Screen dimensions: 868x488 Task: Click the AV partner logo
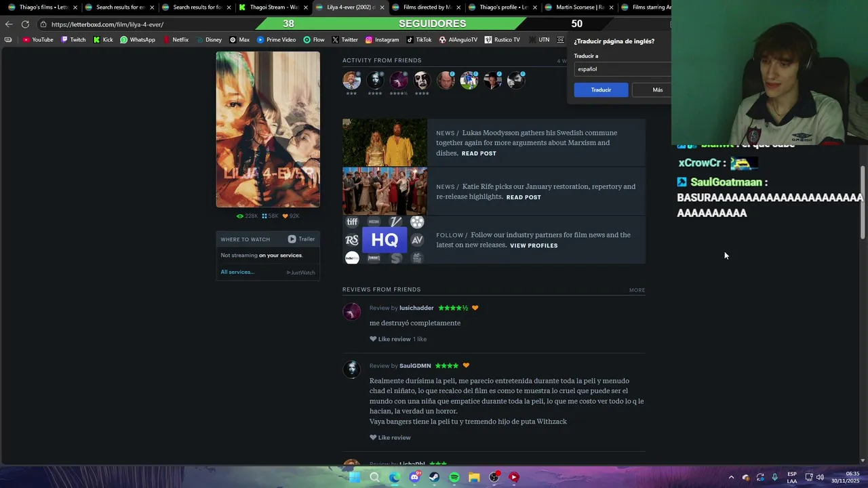click(417, 240)
